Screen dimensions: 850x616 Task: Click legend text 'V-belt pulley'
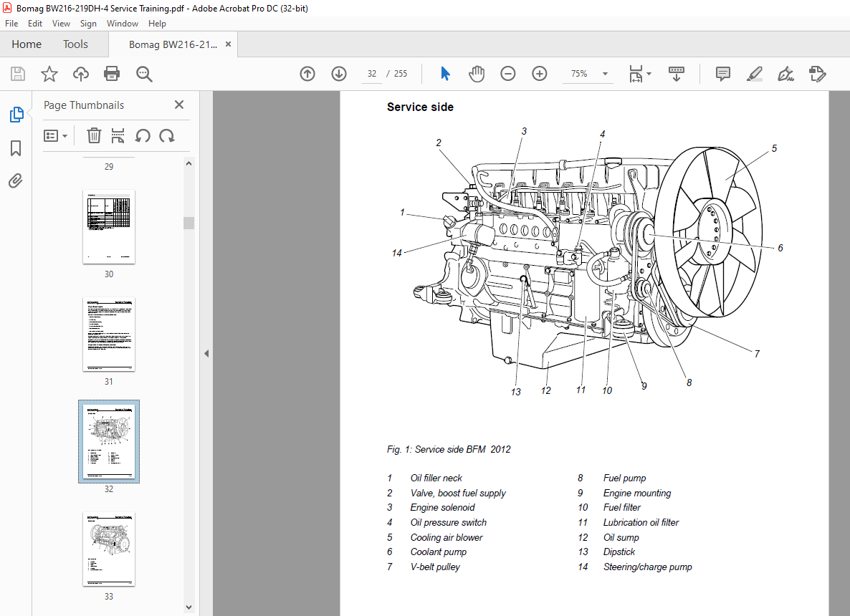(x=435, y=567)
